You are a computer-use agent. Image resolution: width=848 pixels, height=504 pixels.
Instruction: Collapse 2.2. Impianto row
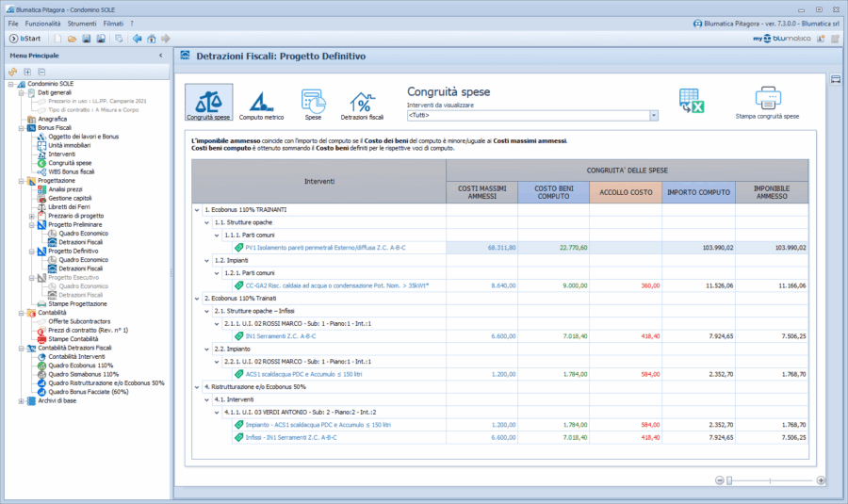[x=206, y=350]
